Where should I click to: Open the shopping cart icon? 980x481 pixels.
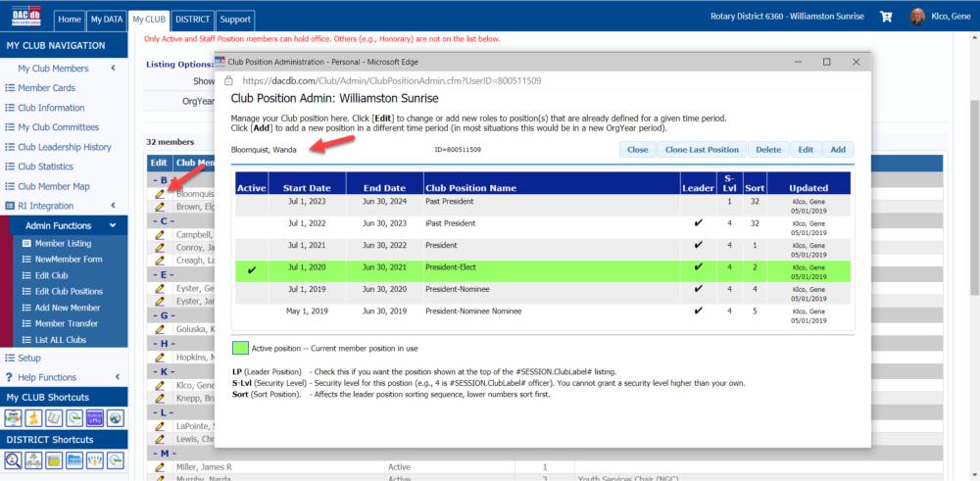[886, 17]
